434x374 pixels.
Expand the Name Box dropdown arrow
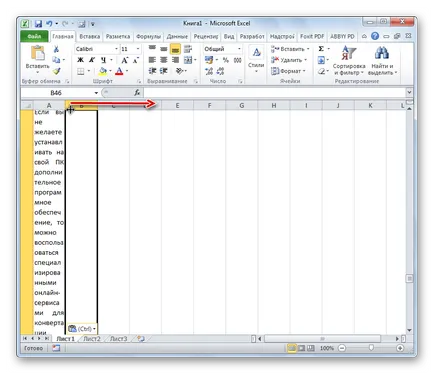click(x=96, y=93)
